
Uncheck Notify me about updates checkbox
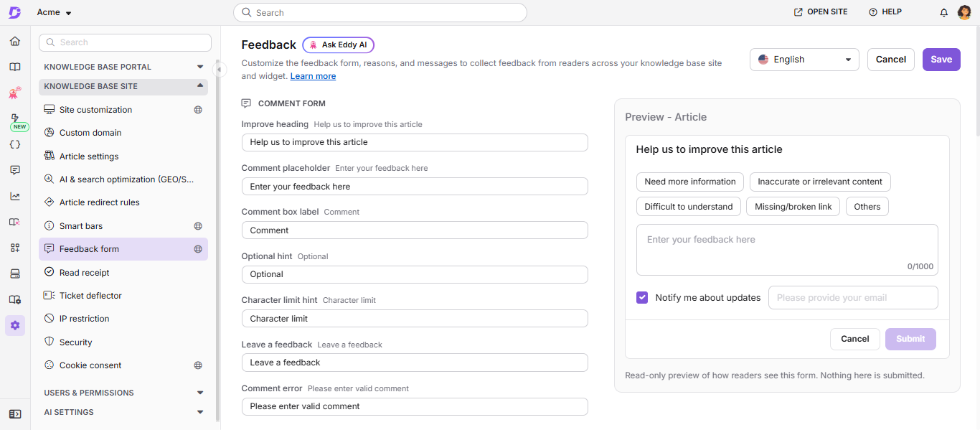click(x=642, y=297)
